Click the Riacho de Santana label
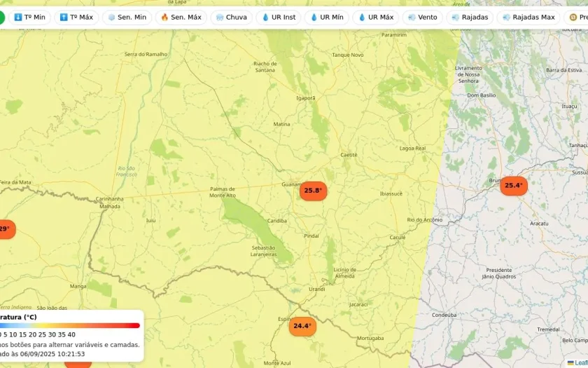The height and width of the screenshot is (368, 588). pos(265,67)
